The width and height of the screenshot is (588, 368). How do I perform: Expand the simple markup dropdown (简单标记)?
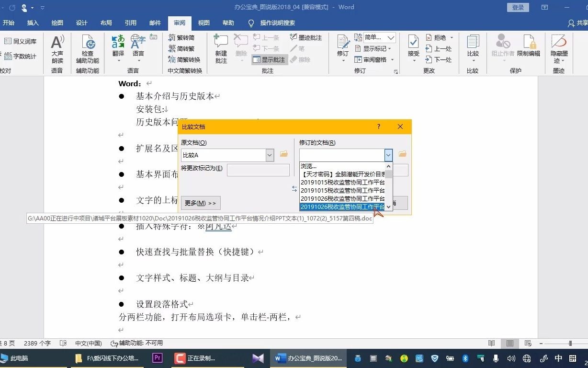coord(391,37)
